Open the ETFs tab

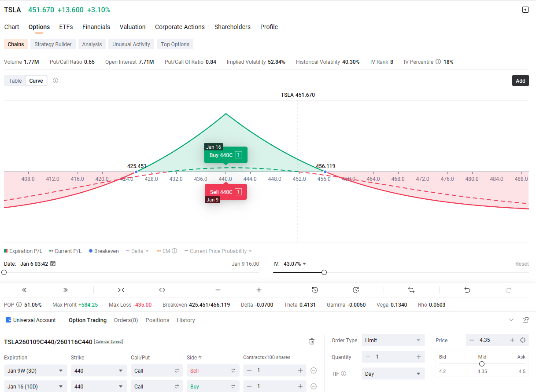click(x=66, y=27)
